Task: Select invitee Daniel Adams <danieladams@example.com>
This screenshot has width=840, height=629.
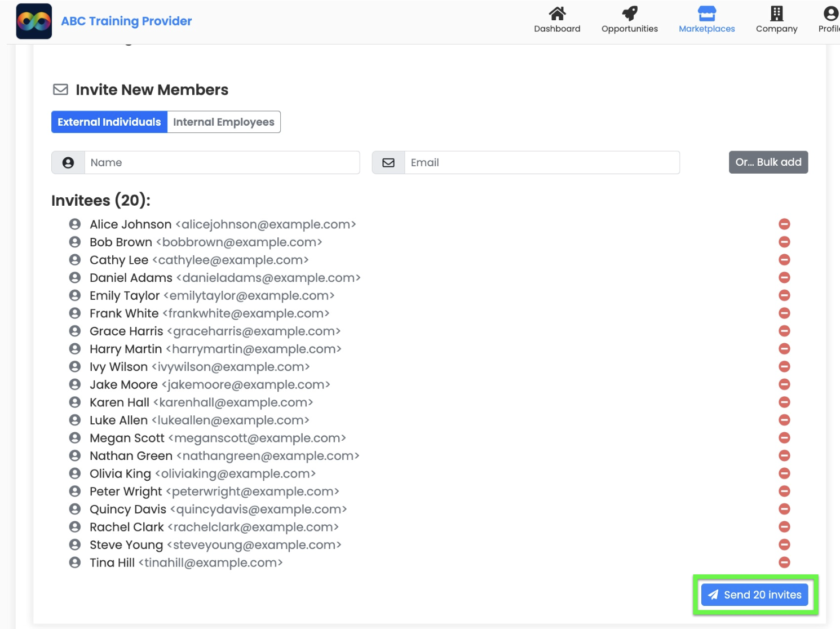Action: coord(225,278)
